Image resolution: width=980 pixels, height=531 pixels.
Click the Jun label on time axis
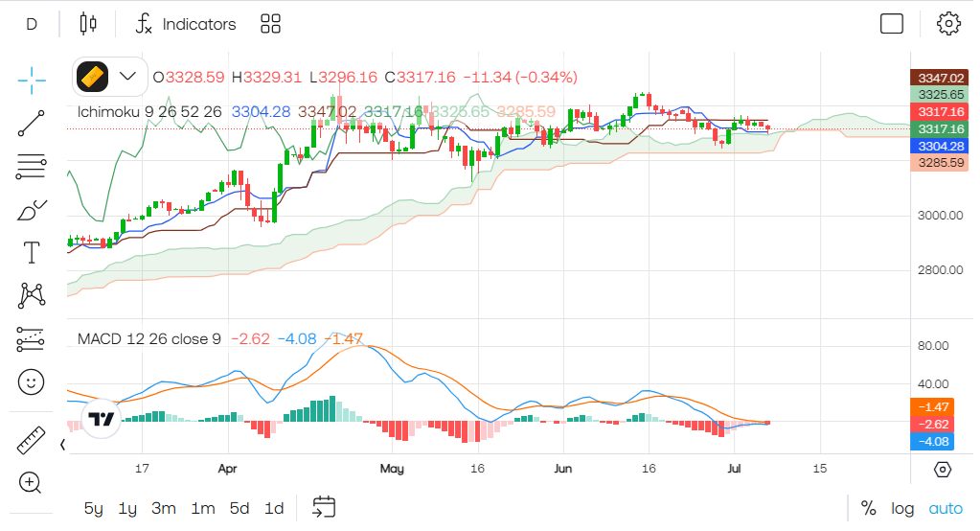562,469
